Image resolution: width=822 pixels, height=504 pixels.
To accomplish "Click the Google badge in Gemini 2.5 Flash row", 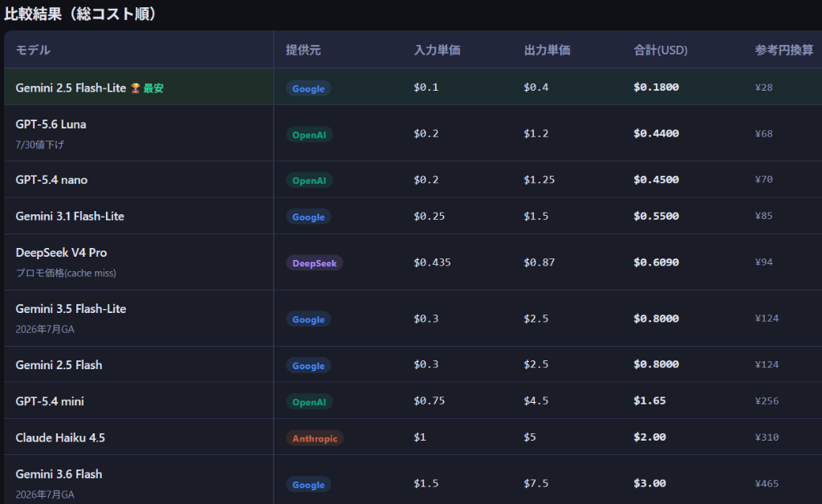I will [x=308, y=366].
